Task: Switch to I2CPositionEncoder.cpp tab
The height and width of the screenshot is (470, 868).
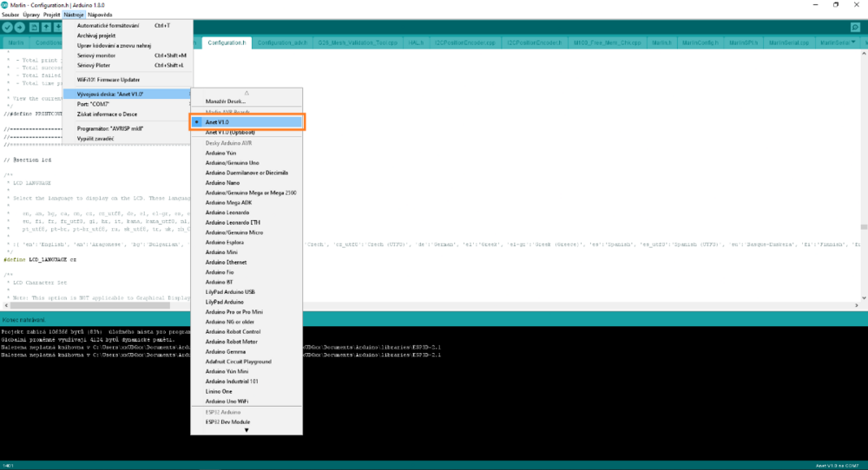Action: [465, 42]
